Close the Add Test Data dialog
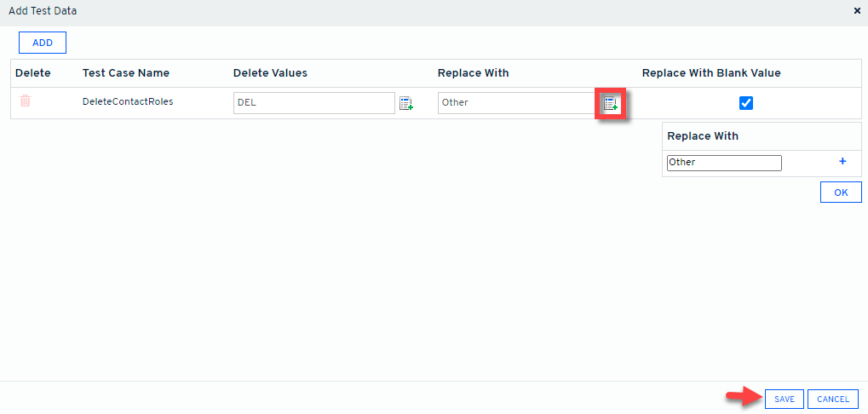This screenshot has width=868, height=414. click(x=857, y=11)
